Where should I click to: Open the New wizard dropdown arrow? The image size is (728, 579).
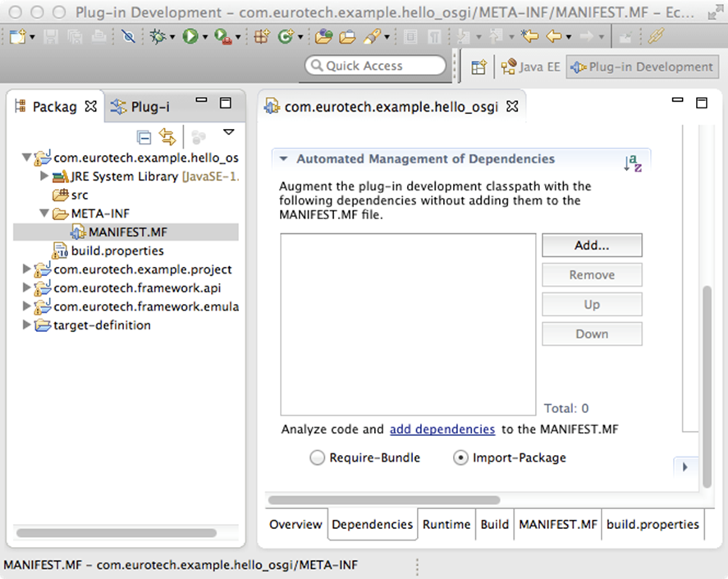(x=32, y=37)
